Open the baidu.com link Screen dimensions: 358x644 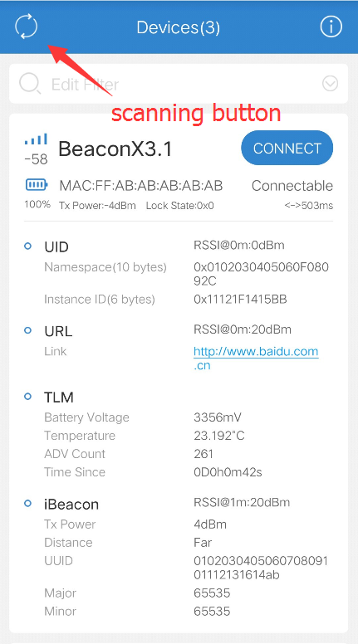pyautogui.click(x=256, y=359)
